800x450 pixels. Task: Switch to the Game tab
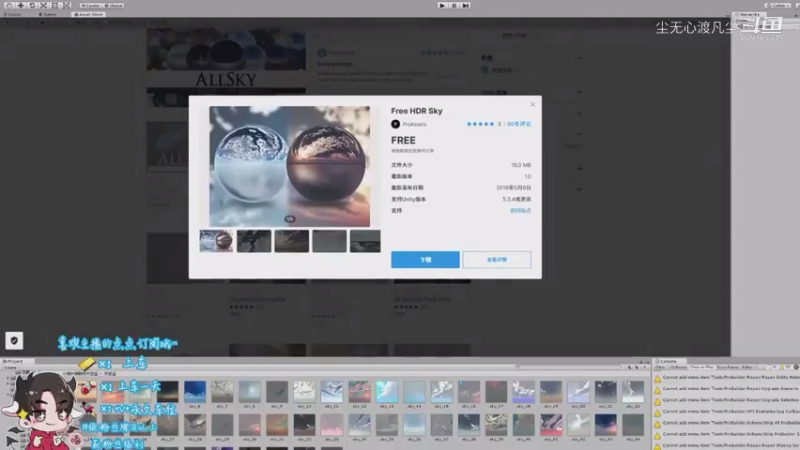pyautogui.click(x=48, y=14)
